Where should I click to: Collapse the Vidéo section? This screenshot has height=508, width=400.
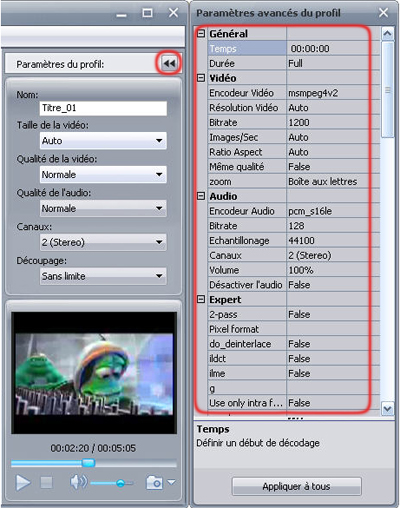coord(201,78)
